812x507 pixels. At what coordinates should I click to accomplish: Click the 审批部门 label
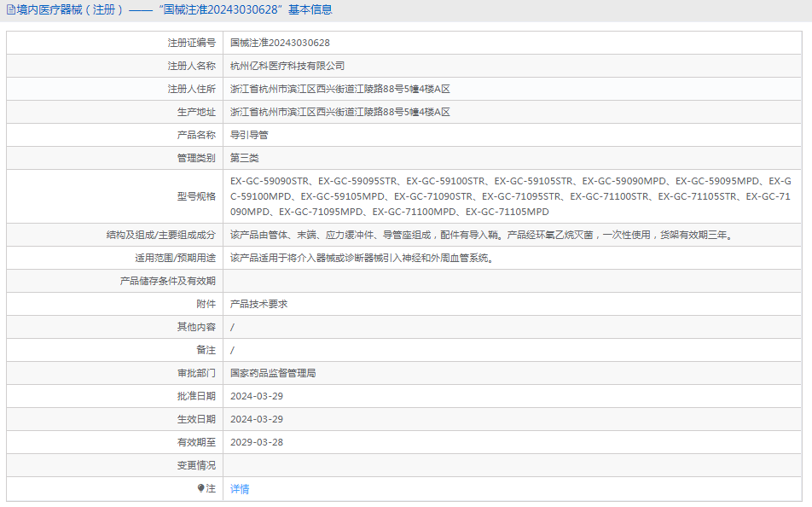tap(196, 373)
